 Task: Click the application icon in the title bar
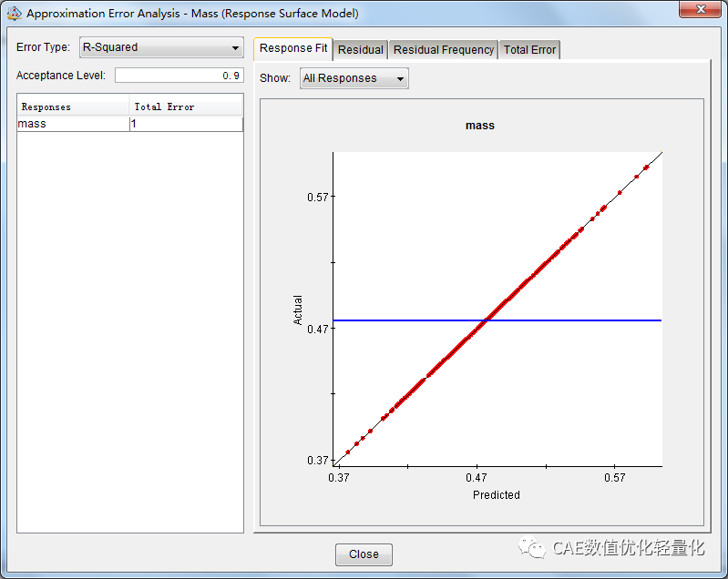(x=14, y=13)
